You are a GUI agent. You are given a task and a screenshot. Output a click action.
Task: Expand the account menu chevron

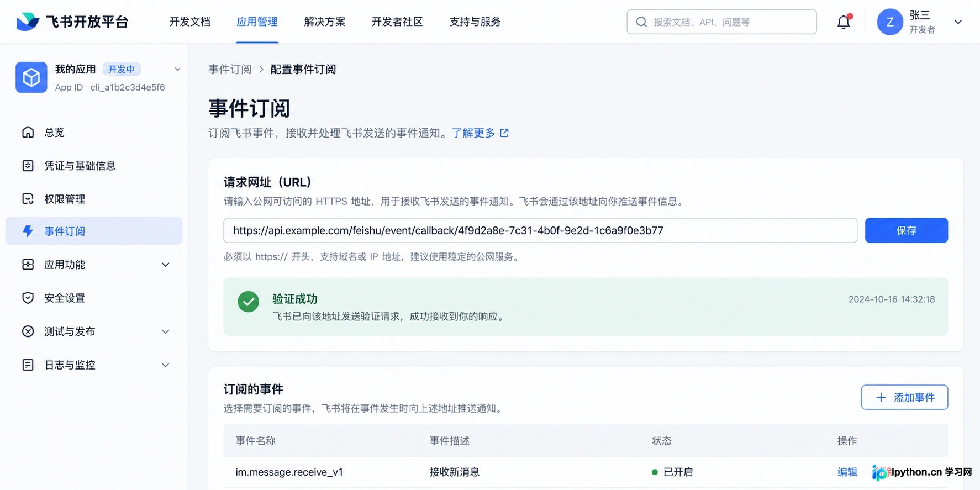[958, 22]
